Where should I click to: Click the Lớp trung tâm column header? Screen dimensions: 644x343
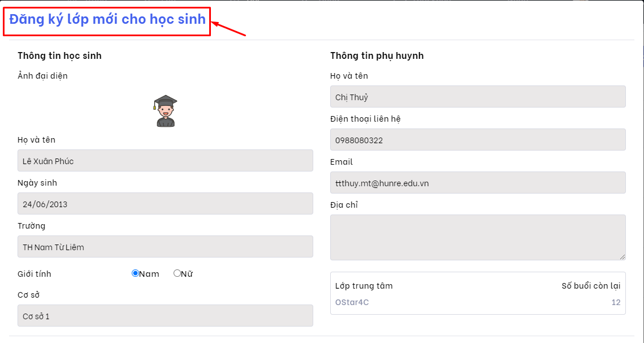364,285
